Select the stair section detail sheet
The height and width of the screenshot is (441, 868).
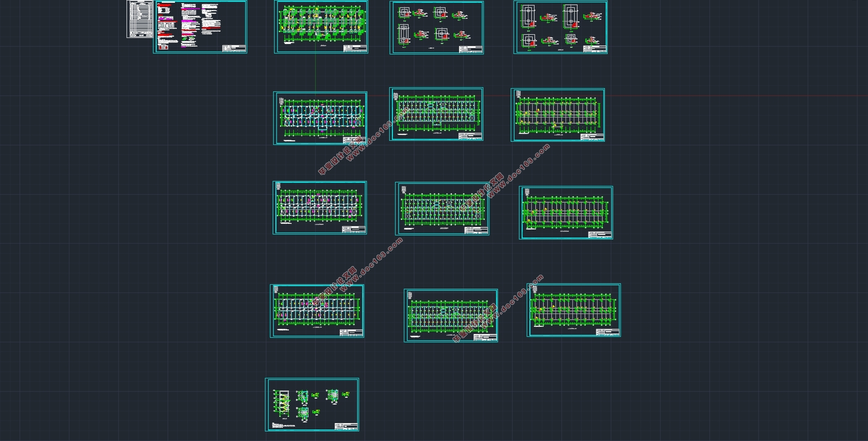312,404
